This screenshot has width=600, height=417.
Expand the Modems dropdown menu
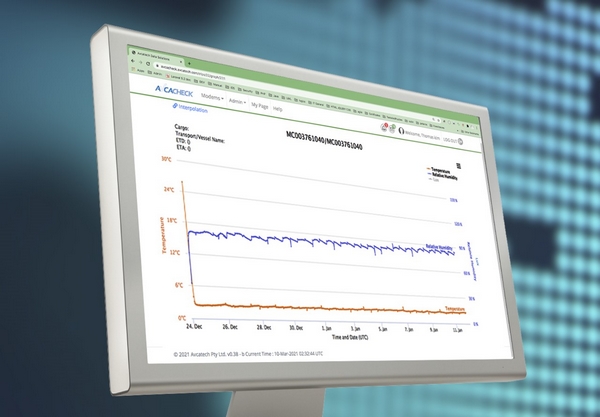212,97
